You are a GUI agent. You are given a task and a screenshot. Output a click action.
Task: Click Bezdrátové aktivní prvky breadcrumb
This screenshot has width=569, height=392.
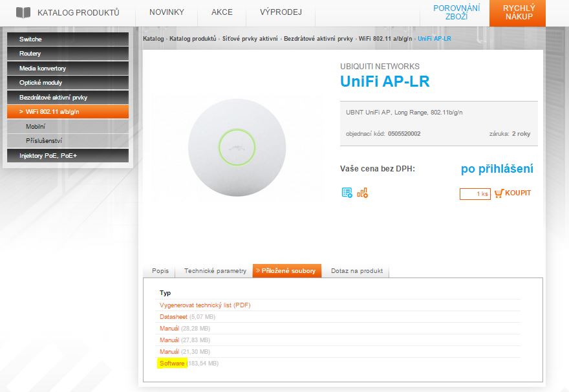[x=318, y=38]
